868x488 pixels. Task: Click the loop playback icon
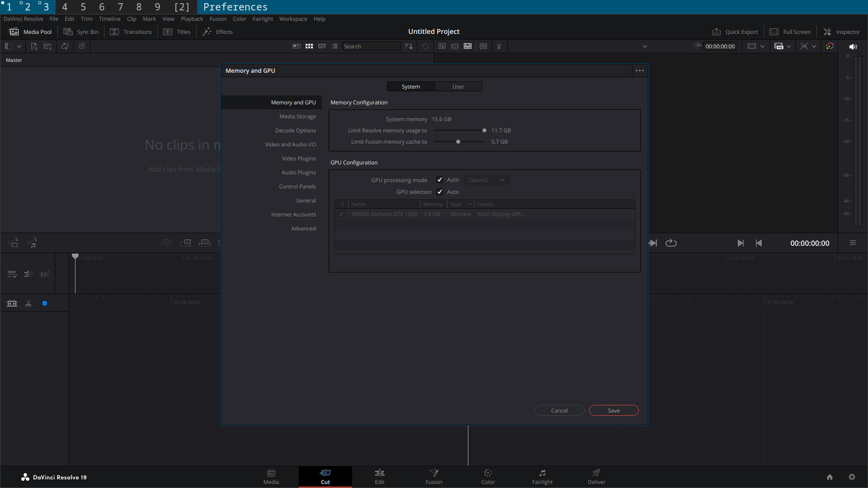click(671, 243)
